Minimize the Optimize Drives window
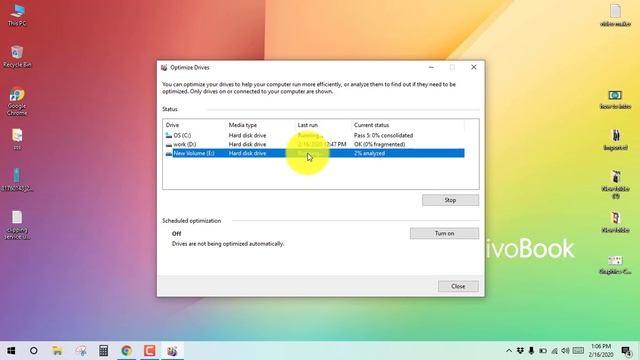 click(x=431, y=67)
